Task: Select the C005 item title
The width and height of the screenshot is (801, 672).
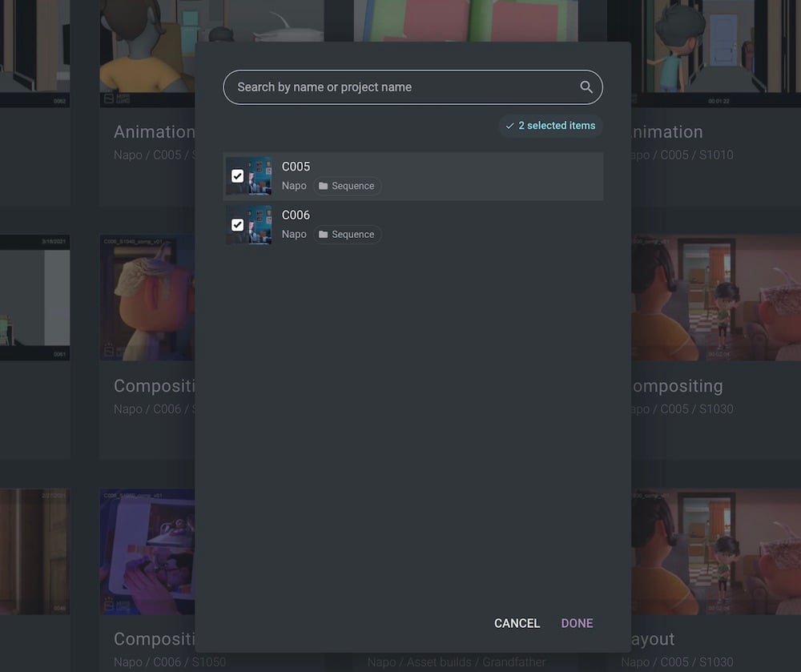Action: (296, 167)
